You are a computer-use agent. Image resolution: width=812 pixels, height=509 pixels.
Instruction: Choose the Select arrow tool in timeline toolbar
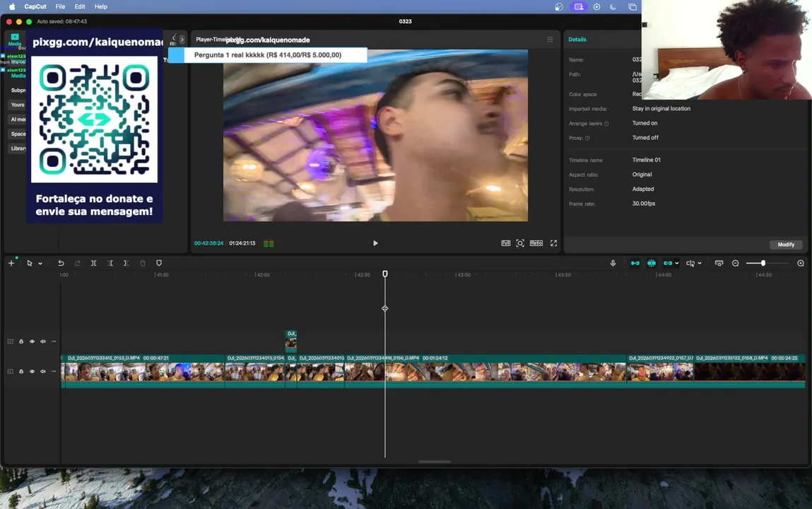coord(30,263)
